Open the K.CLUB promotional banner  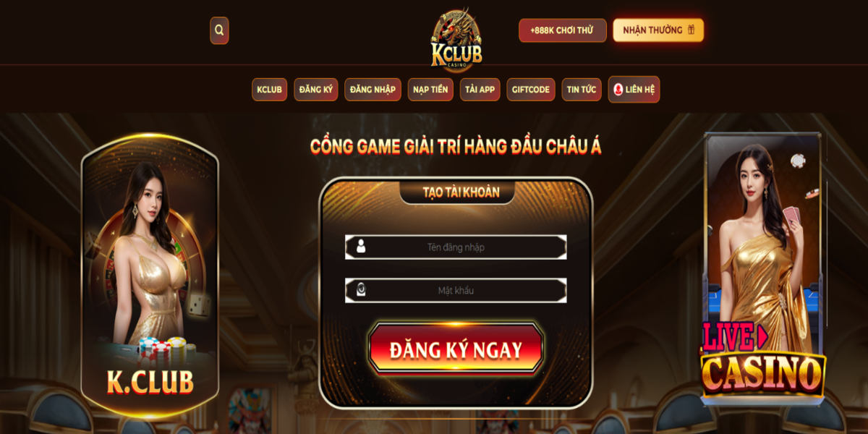pos(150,275)
